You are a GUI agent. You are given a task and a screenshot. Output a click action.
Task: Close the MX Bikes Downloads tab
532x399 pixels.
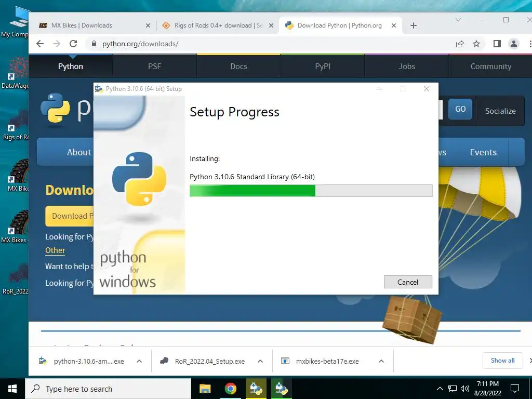point(148,25)
